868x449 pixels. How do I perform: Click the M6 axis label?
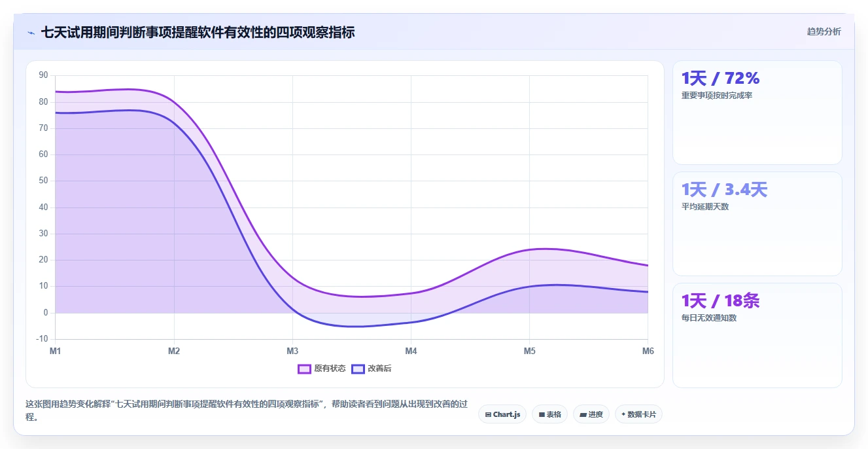648,351
